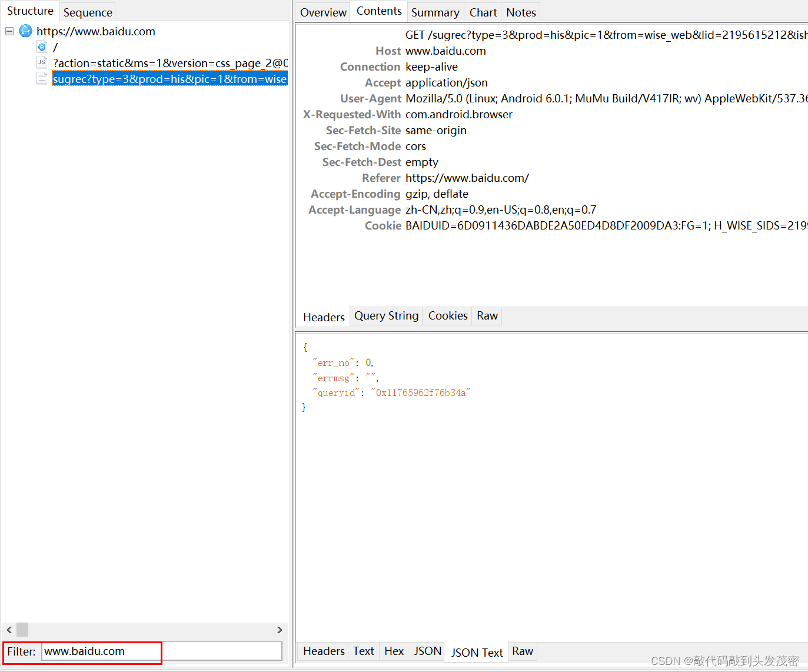Image resolution: width=808 pixels, height=672 pixels.
Task: Click the Sec-Fetch-Site value same-origin
Action: pyautogui.click(x=435, y=130)
